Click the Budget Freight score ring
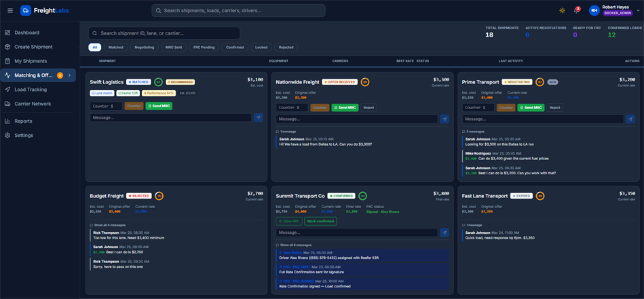 click(x=159, y=196)
